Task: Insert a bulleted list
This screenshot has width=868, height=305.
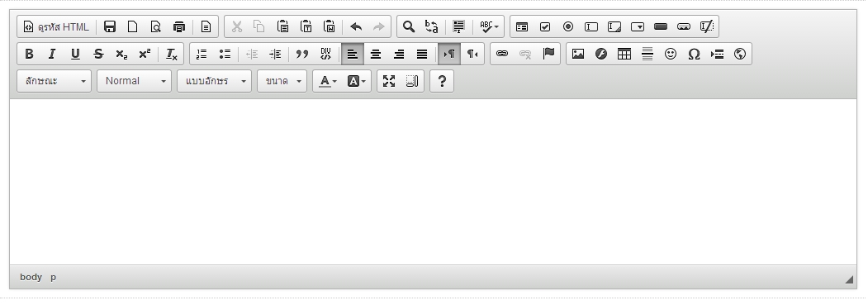Action: pyautogui.click(x=225, y=54)
